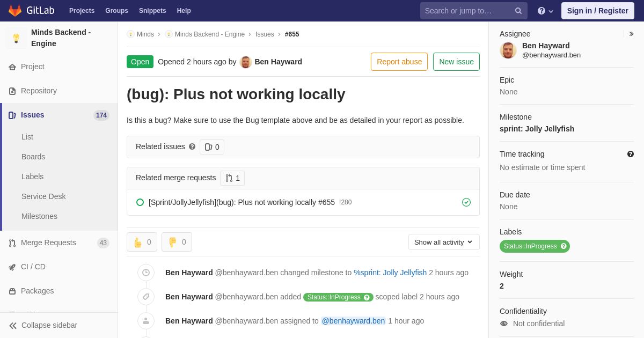
Task: Click the Time tracking help icon
Action: pyautogui.click(x=631, y=154)
